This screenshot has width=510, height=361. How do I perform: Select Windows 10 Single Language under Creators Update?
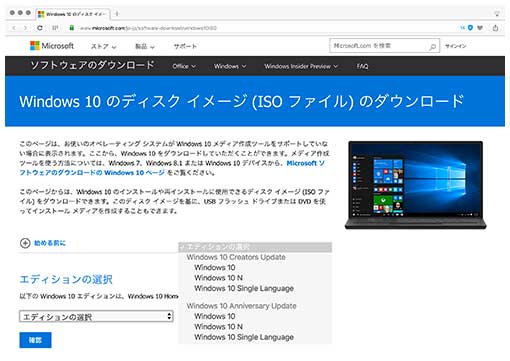coord(244,288)
